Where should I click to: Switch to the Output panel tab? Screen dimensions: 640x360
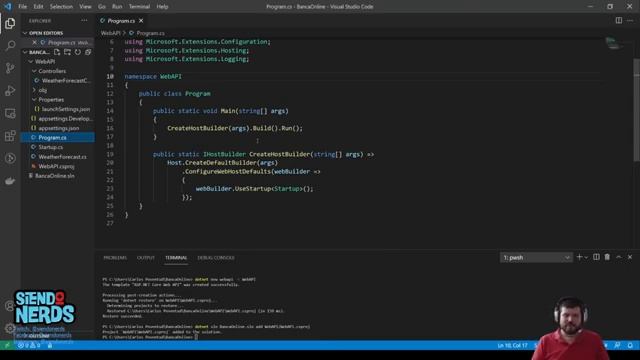(146, 258)
